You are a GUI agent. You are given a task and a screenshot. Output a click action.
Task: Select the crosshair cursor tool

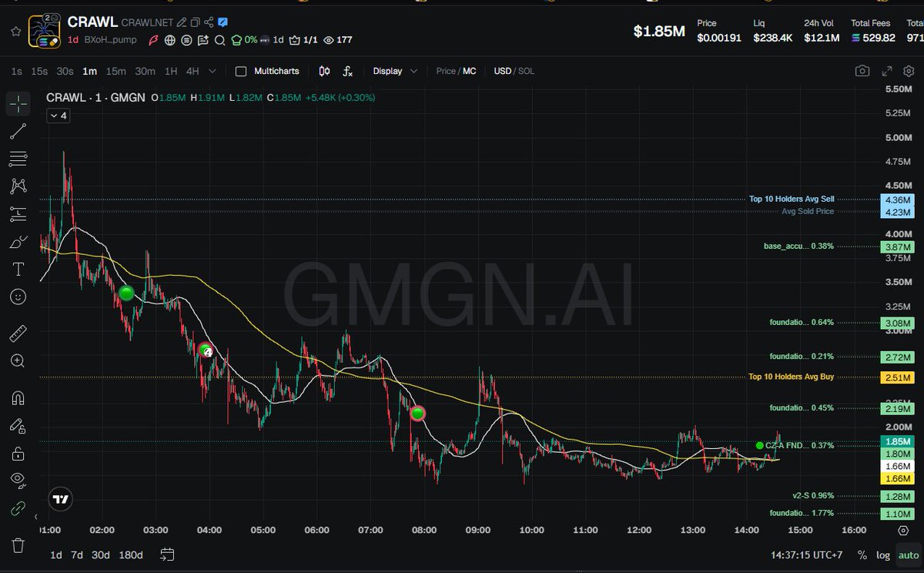click(x=18, y=103)
